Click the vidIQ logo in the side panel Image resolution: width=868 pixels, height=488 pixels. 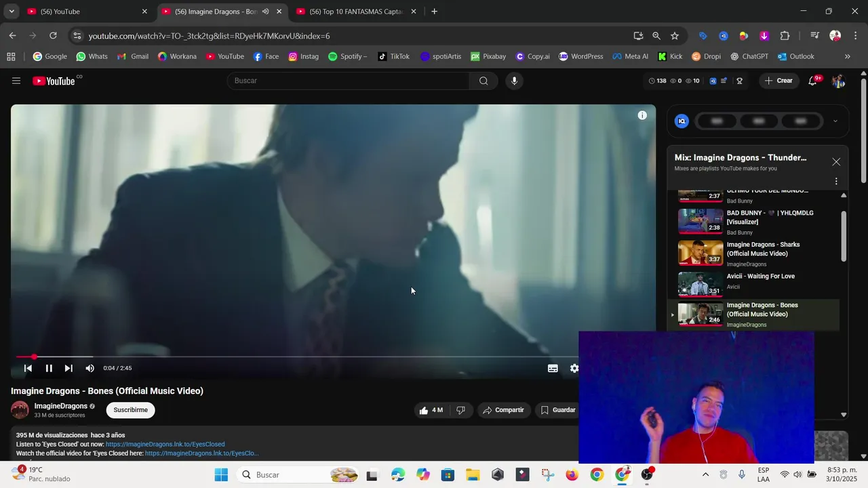coord(682,121)
